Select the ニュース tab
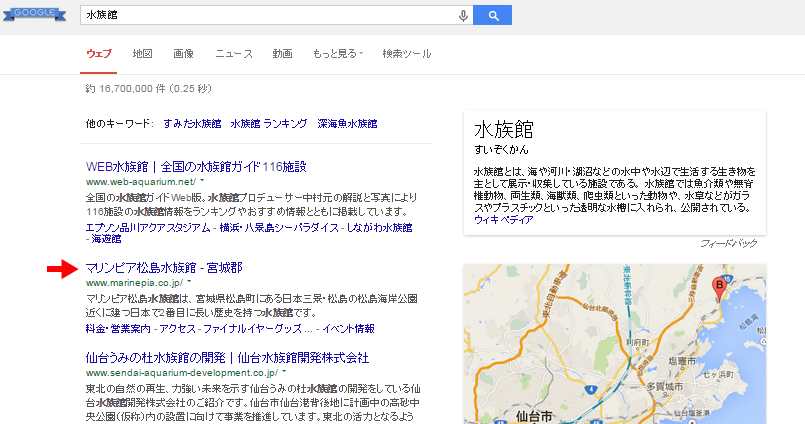This screenshot has width=805, height=424. (234, 53)
